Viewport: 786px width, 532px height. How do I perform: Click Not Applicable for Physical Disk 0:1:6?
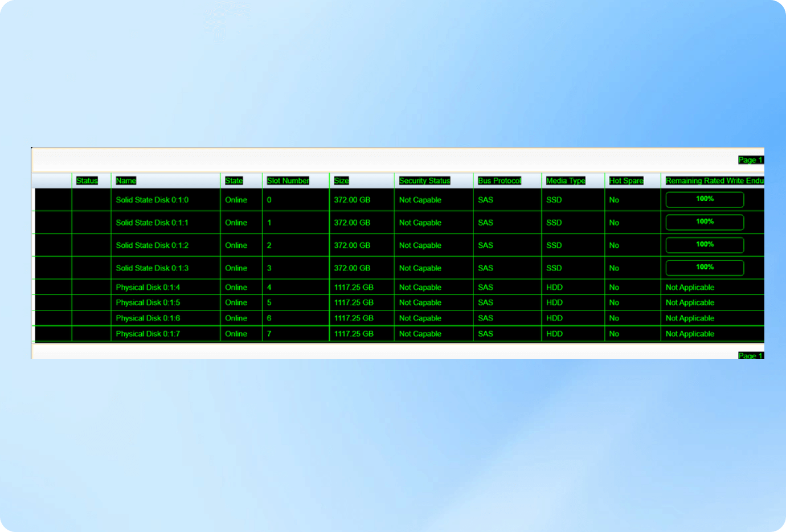point(690,318)
